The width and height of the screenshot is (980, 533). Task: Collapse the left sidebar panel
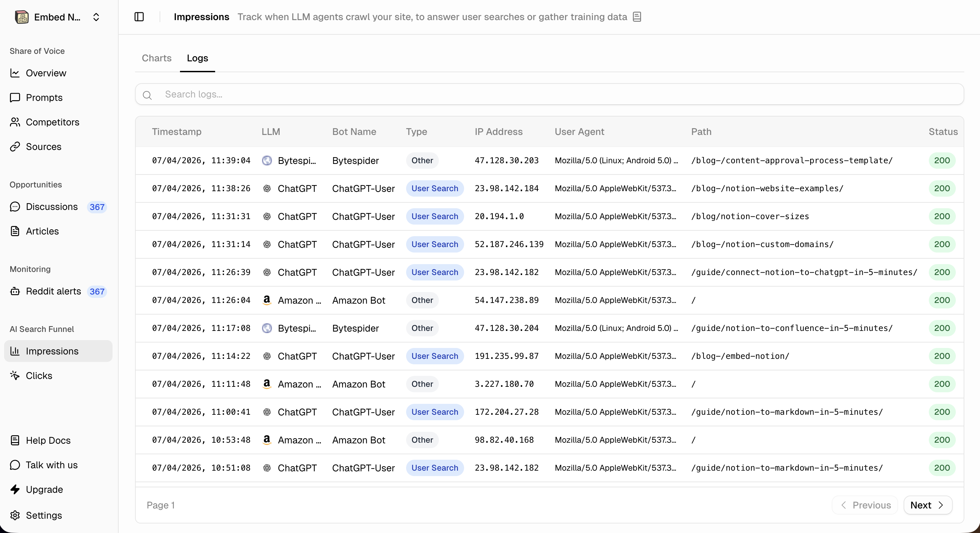(139, 17)
